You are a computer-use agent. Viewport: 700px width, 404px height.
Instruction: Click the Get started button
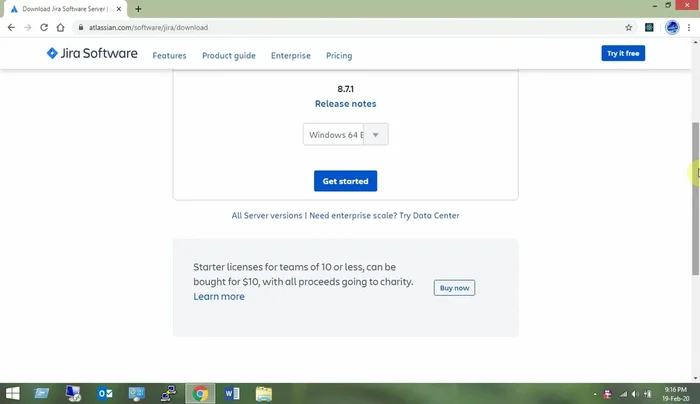(346, 181)
